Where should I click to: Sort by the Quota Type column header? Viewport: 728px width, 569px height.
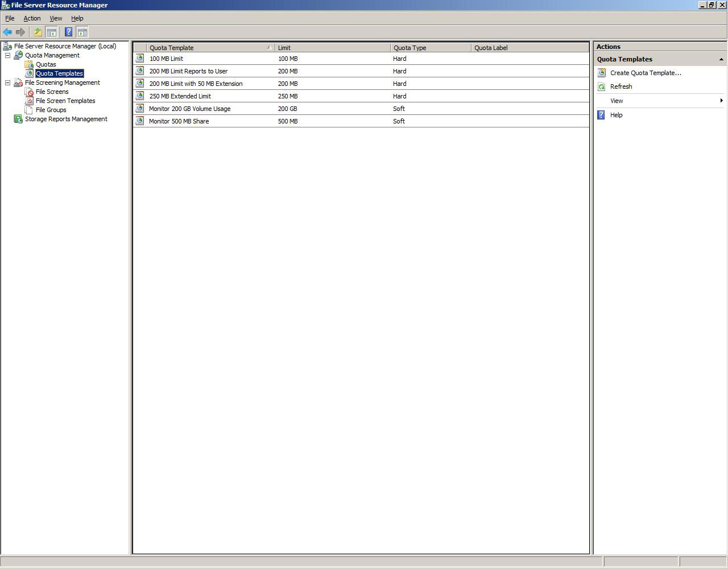[x=431, y=48]
